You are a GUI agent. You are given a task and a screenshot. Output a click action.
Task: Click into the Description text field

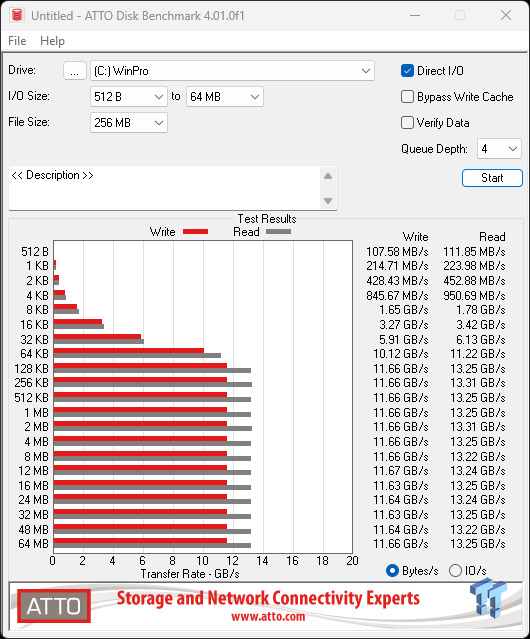pyautogui.click(x=165, y=188)
